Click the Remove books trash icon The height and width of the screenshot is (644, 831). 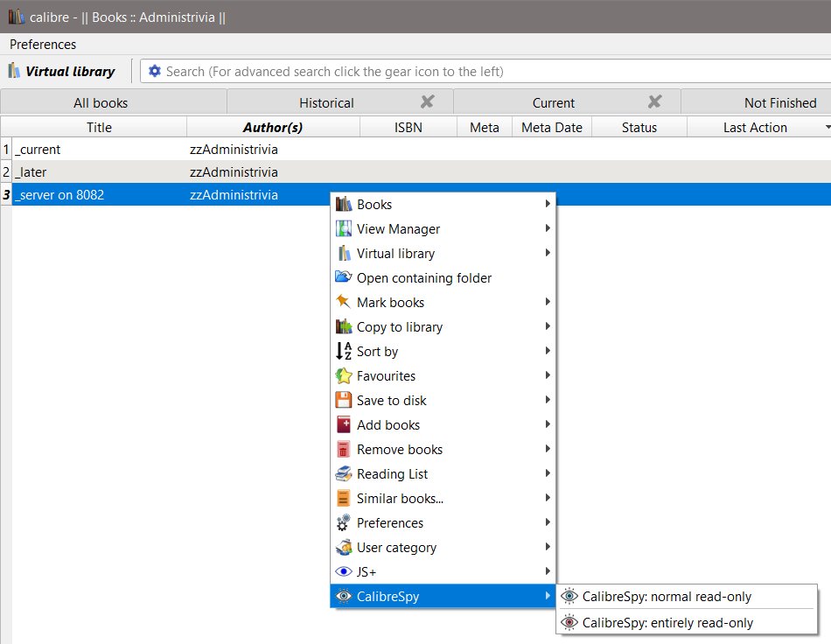(344, 449)
